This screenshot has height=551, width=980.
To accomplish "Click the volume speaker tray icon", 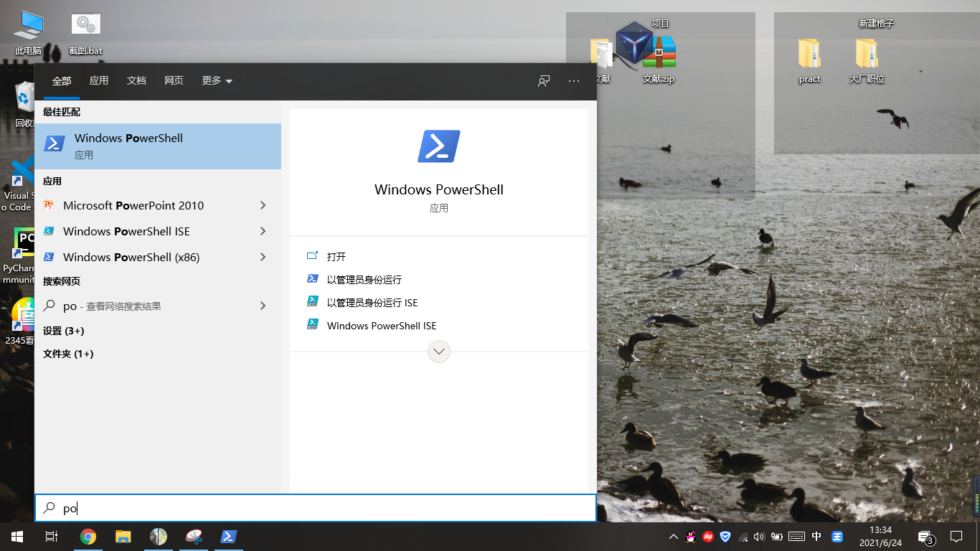I will (759, 537).
